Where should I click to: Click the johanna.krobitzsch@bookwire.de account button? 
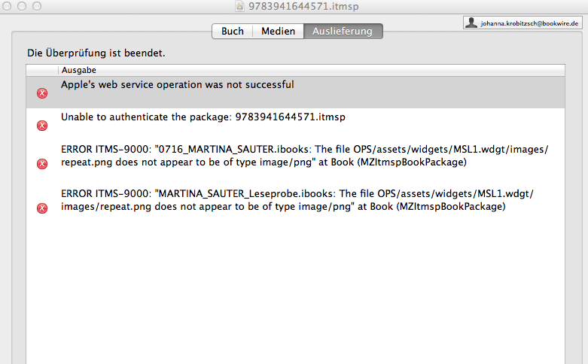(x=522, y=23)
